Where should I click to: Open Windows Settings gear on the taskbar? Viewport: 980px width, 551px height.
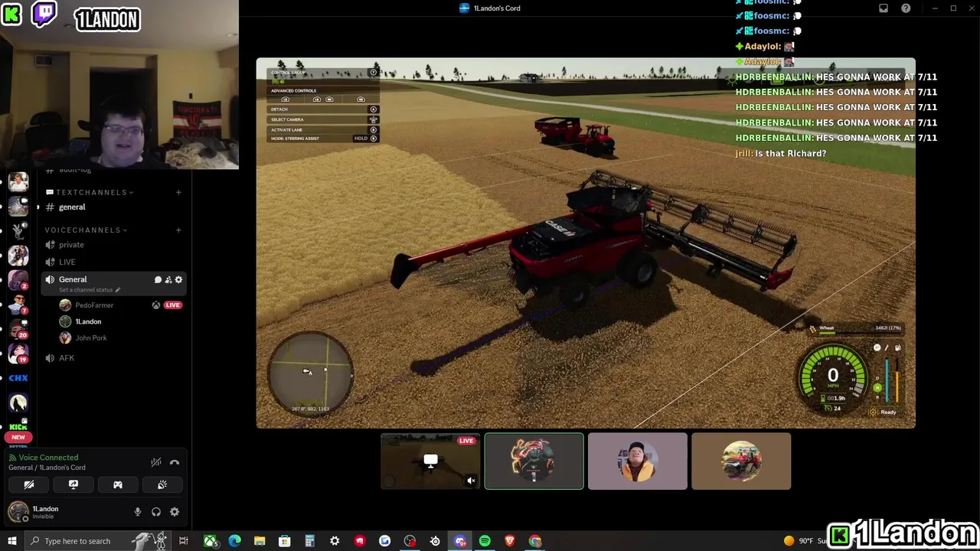click(x=335, y=541)
